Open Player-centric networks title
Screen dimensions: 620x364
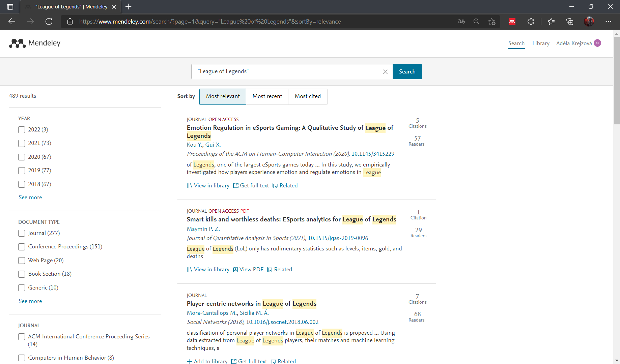(252, 304)
